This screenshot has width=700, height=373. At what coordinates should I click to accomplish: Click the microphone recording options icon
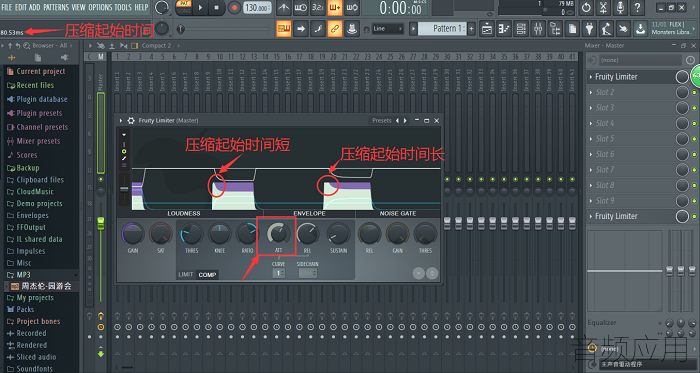click(x=620, y=8)
